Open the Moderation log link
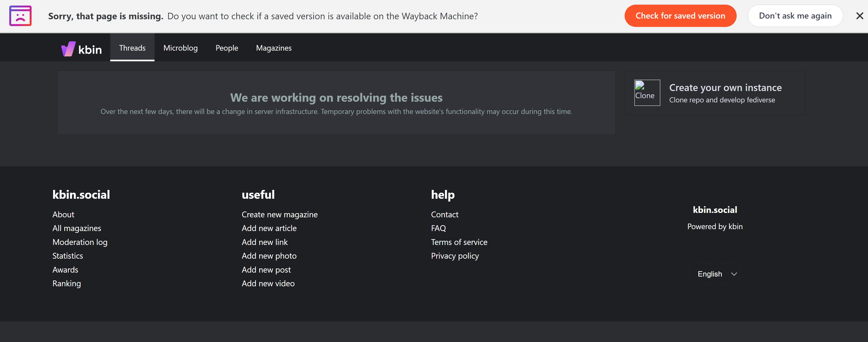Viewport: 868px width, 342px height. pyautogui.click(x=80, y=242)
